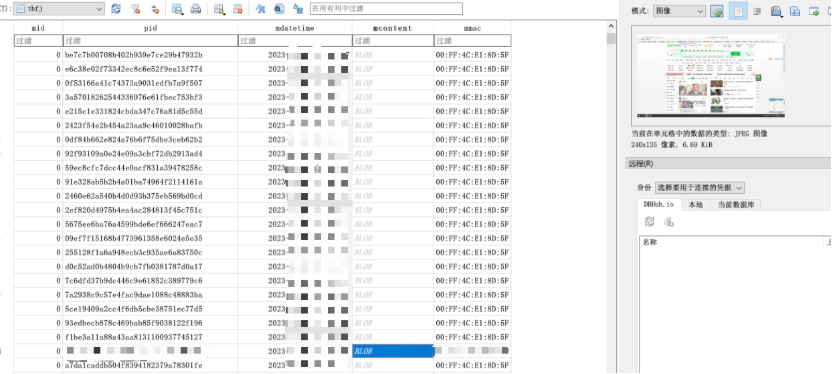Screen dimensions: 832x374
Task: Click the print icon in the table toolbar
Action: pyautogui.click(x=196, y=8)
